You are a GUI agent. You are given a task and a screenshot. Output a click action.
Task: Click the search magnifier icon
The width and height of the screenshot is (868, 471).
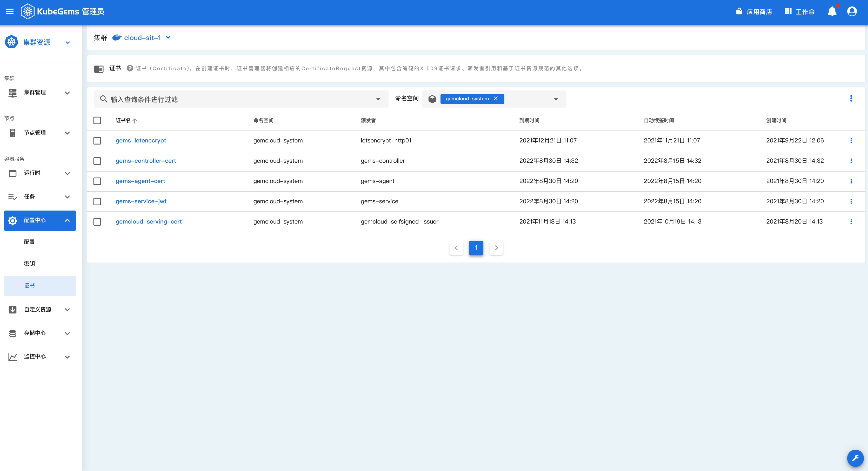[x=103, y=99]
